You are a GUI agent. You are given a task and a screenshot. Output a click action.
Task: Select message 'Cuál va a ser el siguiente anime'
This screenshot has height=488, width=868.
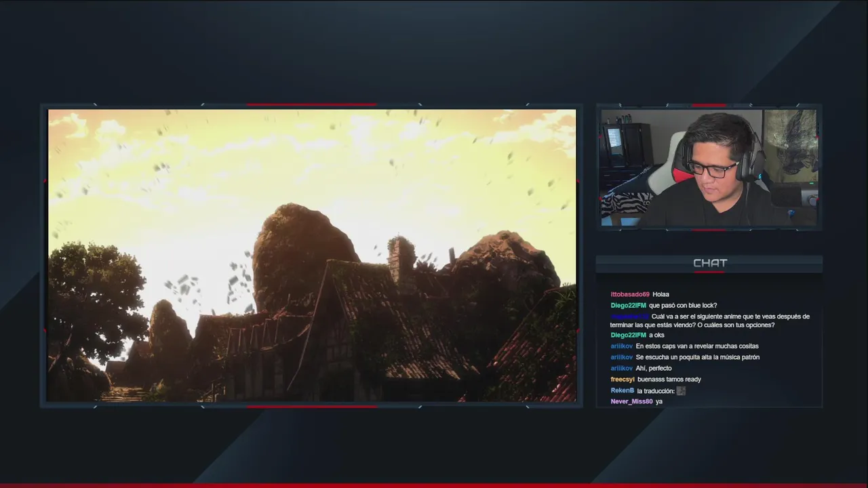pos(709,321)
